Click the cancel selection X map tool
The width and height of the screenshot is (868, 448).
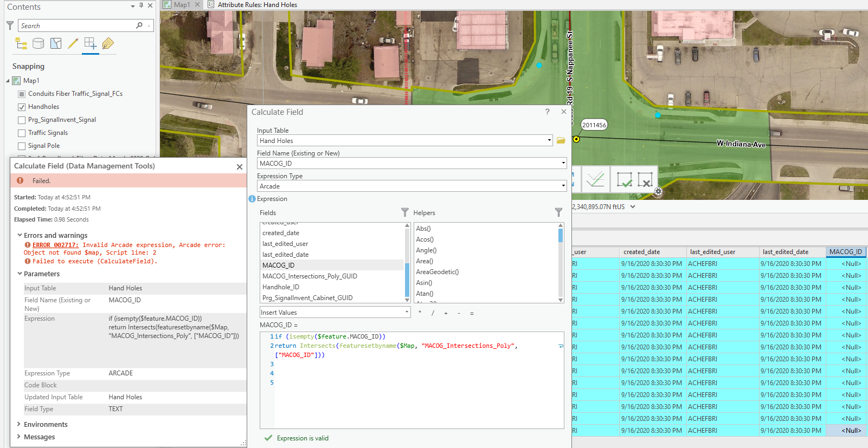click(x=645, y=180)
